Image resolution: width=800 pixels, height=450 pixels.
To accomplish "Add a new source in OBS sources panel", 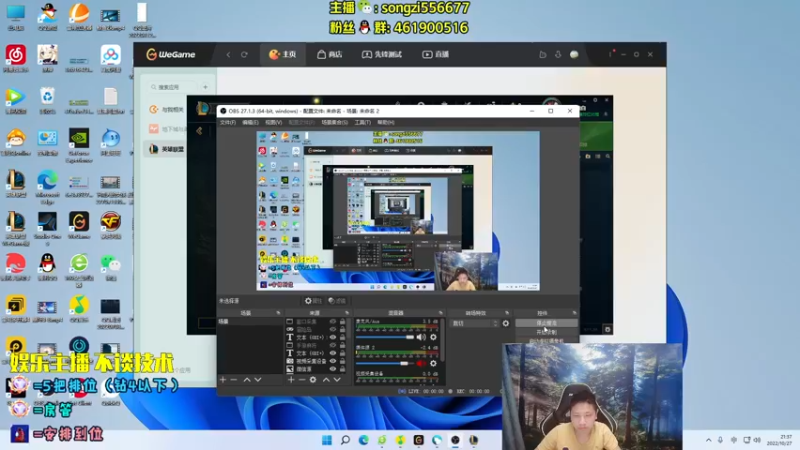I will [291, 380].
